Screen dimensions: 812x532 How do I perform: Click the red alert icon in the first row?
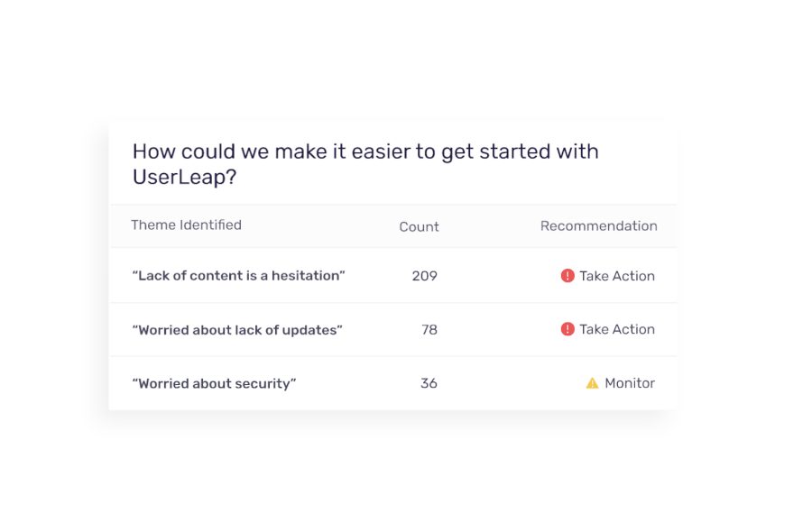pyautogui.click(x=567, y=276)
